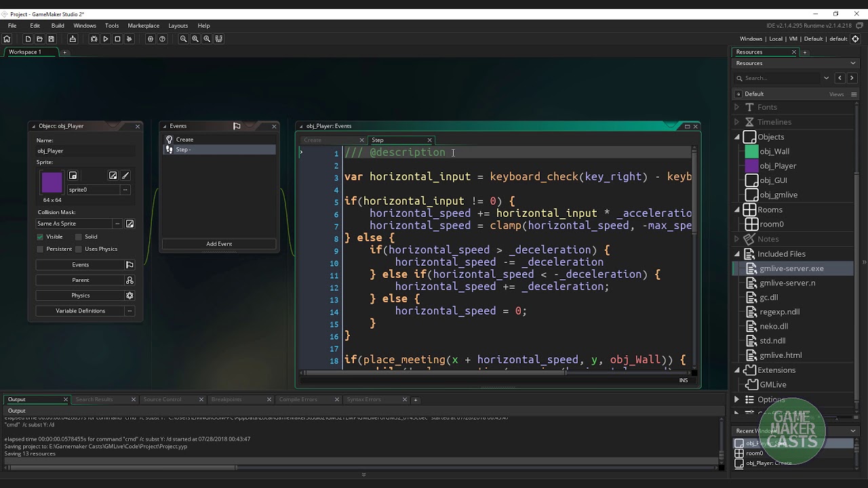Open the Resources panel dropdown

[x=853, y=63]
